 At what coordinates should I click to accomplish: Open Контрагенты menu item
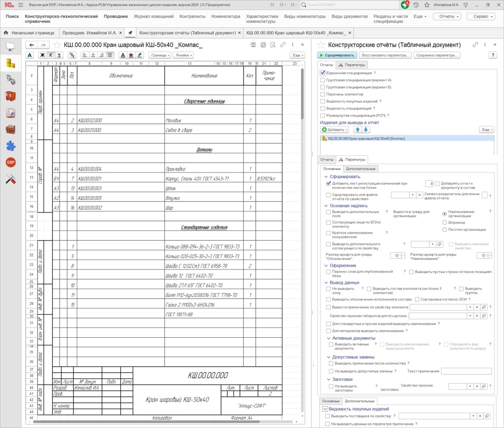(192, 16)
